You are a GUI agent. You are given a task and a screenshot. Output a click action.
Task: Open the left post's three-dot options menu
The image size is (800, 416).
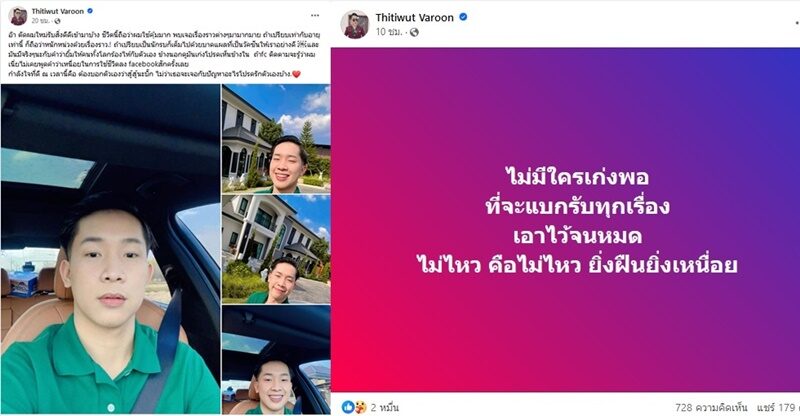pos(315,15)
